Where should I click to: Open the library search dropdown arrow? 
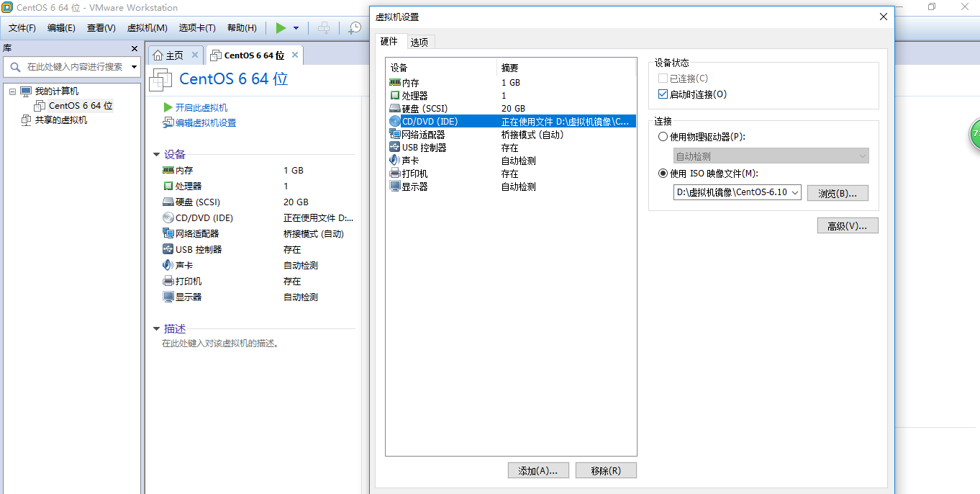[134, 67]
